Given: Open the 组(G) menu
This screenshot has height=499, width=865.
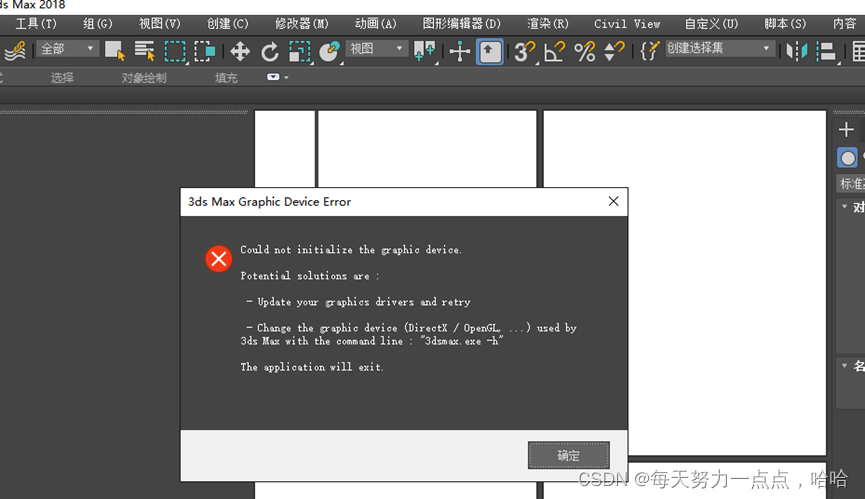Looking at the screenshot, I should coord(98,24).
